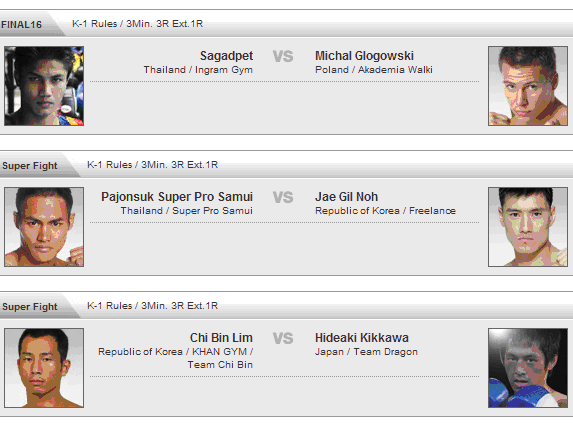This screenshot has height=423, width=573.
Task: Open Chi Bin Lim's fighter photo
Action: coord(44,368)
